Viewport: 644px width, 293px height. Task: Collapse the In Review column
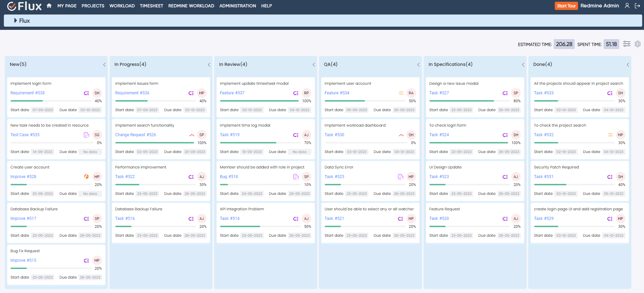(x=314, y=65)
